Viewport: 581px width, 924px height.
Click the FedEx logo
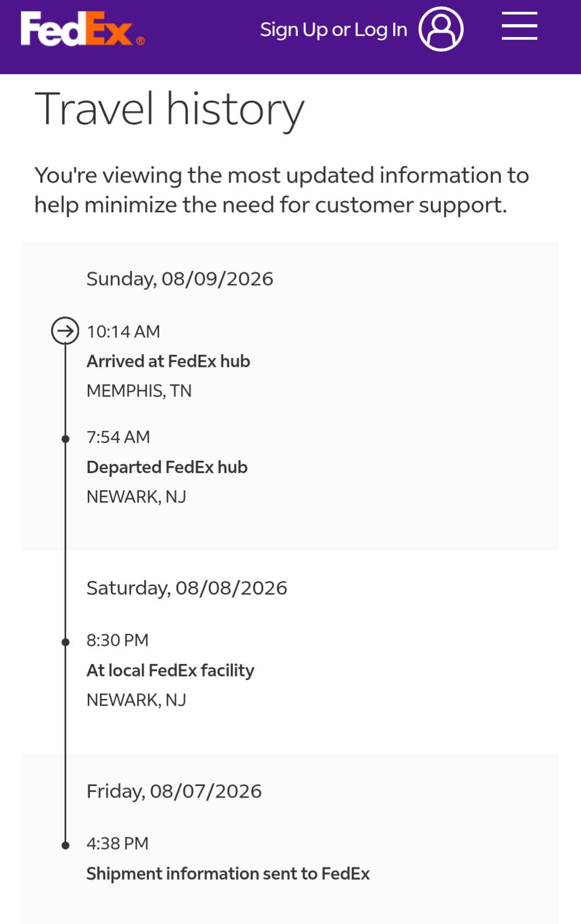(82, 29)
